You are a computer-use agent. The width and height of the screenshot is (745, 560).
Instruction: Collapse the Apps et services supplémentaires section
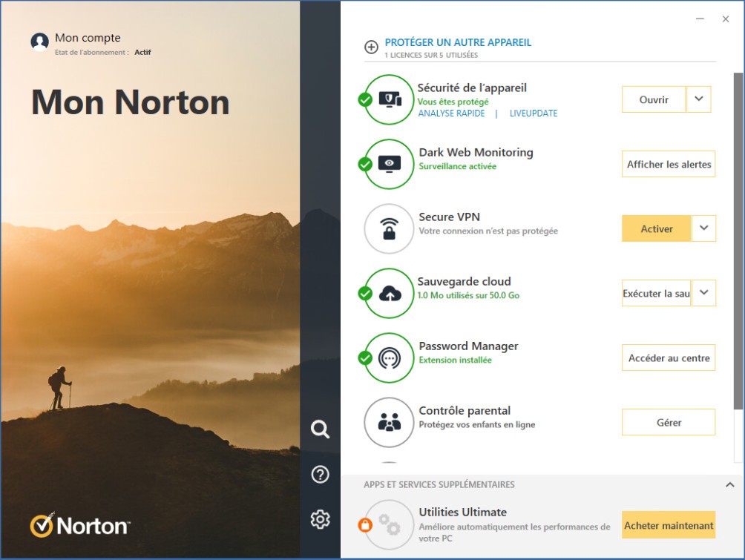(x=730, y=485)
